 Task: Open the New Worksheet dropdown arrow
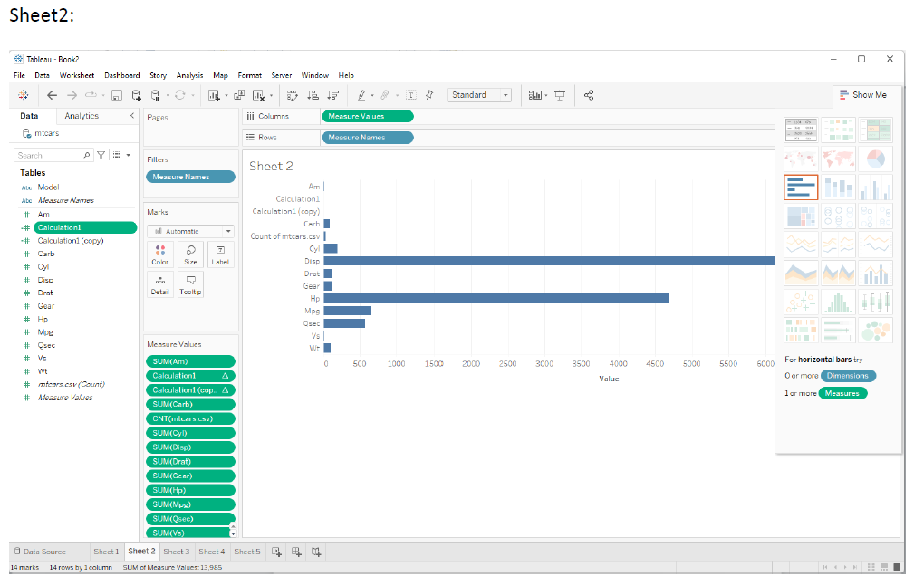tap(226, 95)
